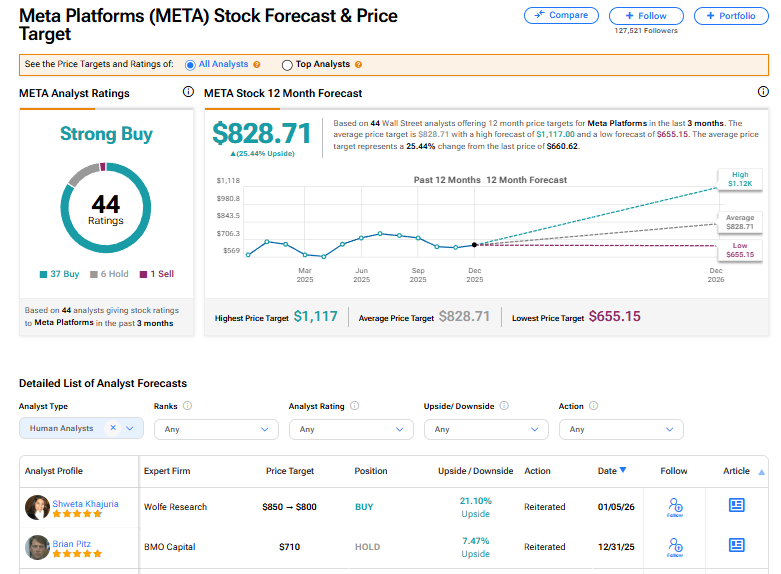Open the Analyst Rating dropdown
Screen dimensions: 781x574
[350, 429]
